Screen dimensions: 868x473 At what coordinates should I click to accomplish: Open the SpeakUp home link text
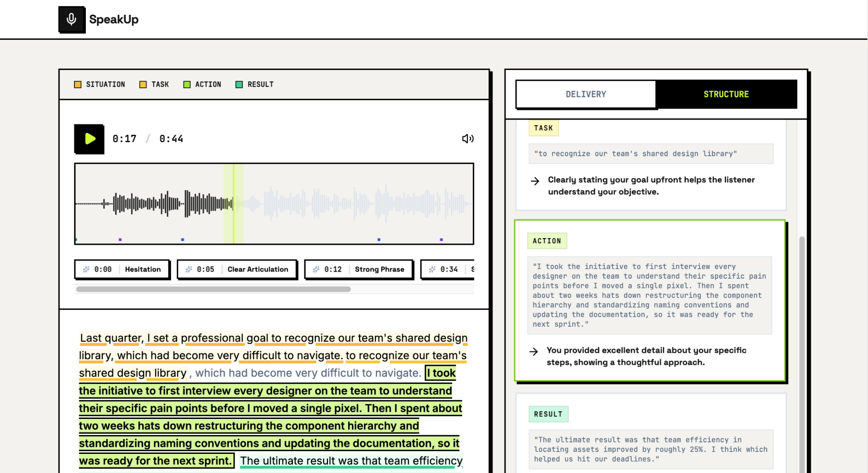[x=114, y=20]
